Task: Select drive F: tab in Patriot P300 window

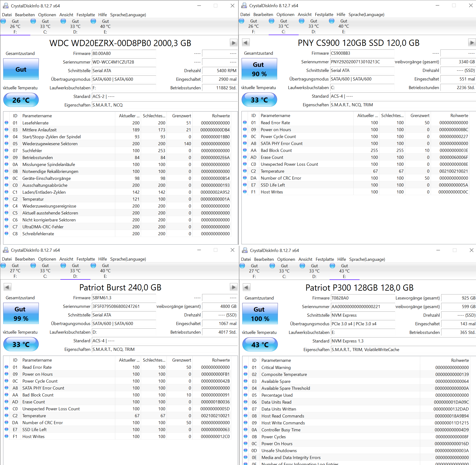Action: pyautogui.click(x=254, y=271)
